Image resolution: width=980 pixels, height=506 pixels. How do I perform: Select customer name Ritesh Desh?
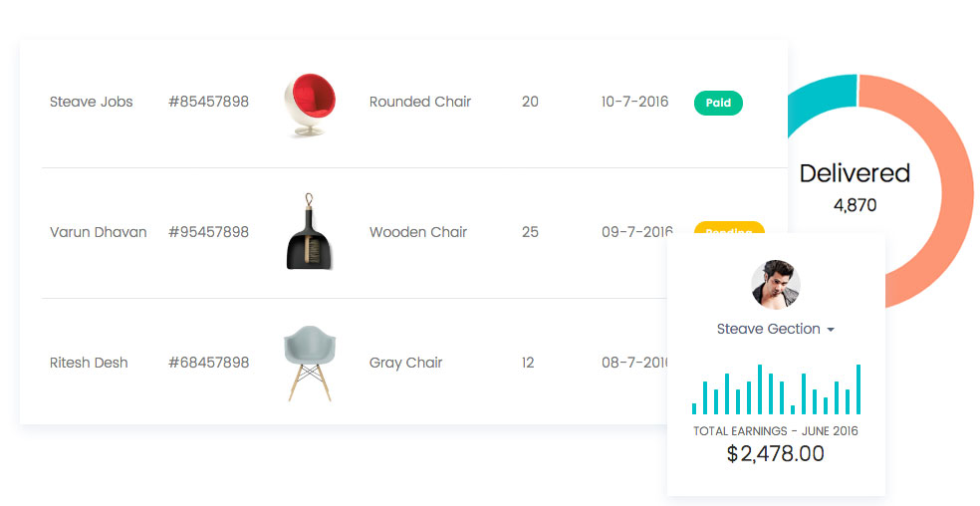pos(89,363)
